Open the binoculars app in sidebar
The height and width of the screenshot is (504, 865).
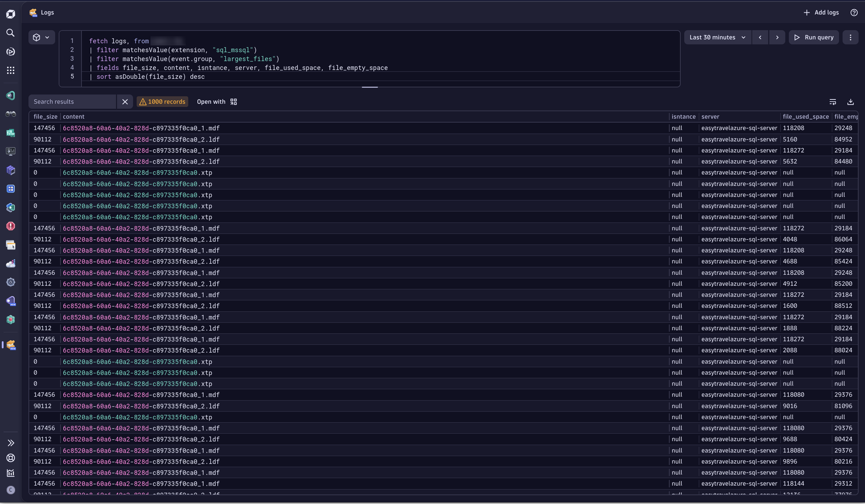10,114
